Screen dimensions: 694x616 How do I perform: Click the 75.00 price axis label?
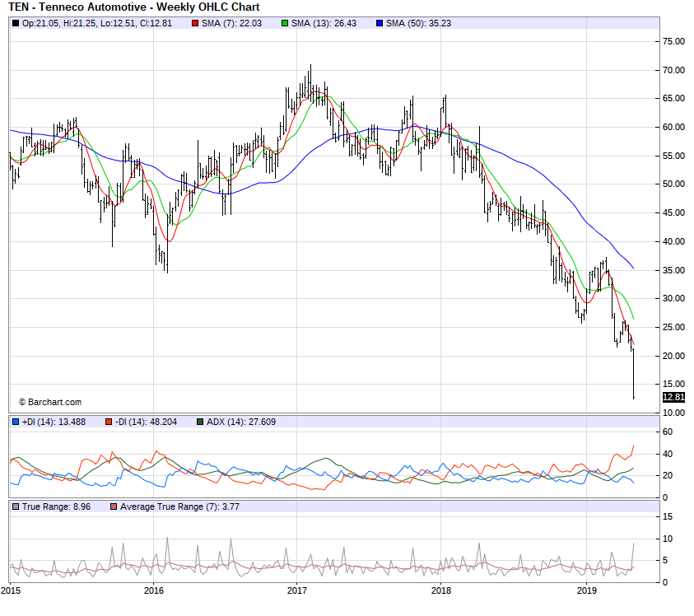click(x=673, y=42)
